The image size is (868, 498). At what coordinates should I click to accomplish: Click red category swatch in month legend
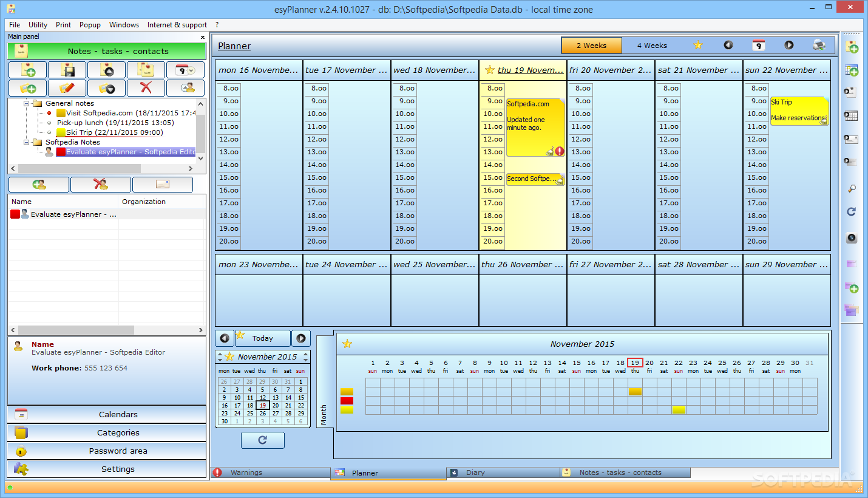(x=347, y=401)
